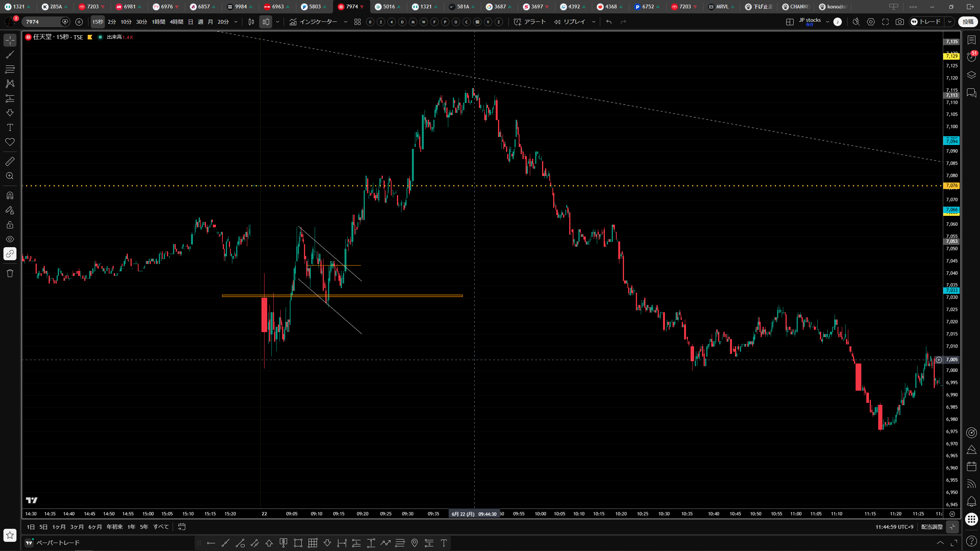Image resolution: width=980 pixels, height=551 pixels.
Task: Open the watchlist panel icon
Action: [x=971, y=40]
